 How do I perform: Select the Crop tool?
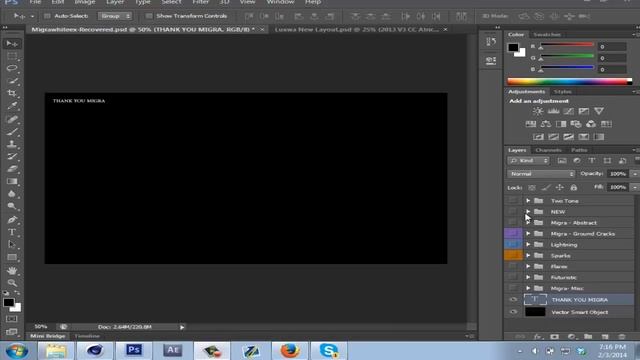(12, 93)
